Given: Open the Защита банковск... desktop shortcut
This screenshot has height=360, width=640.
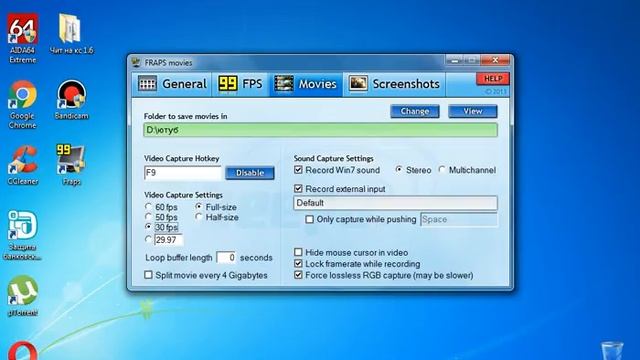Looking at the screenshot, I should [x=22, y=235].
